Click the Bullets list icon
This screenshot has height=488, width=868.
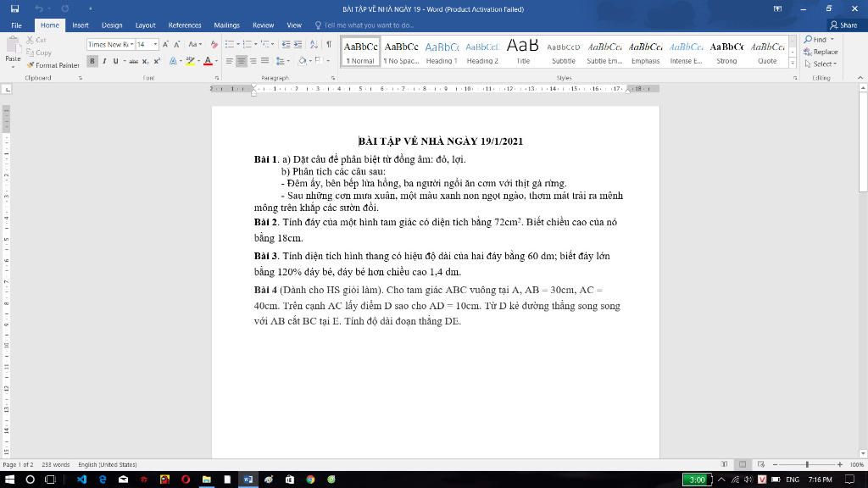pyautogui.click(x=229, y=44)
